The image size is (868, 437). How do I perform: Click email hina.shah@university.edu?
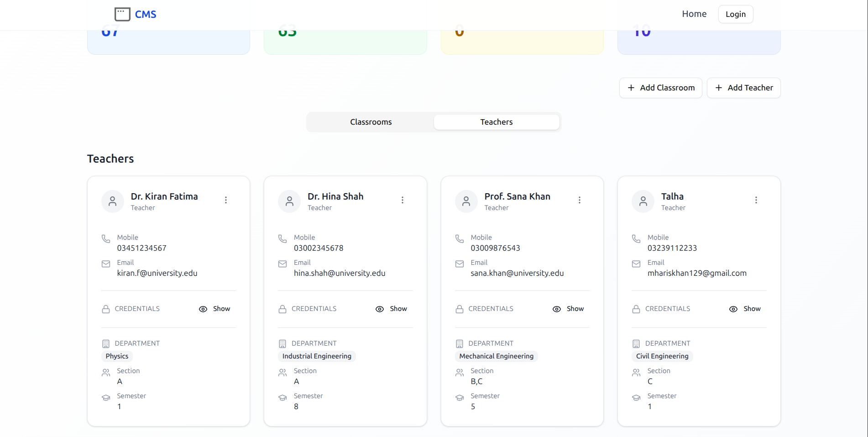(x=340, y=273)
